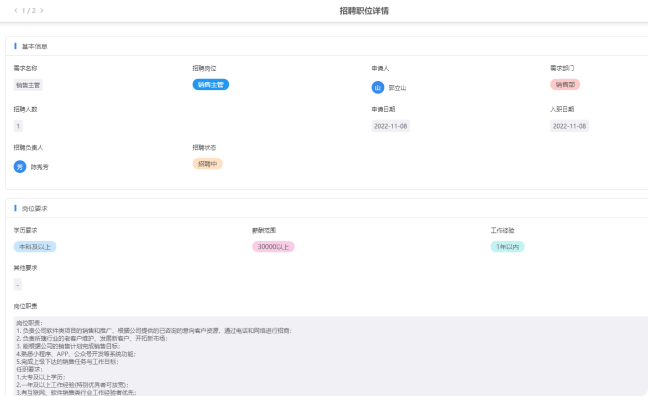The width and height of the screenshot is (648, 396).
Task: Click the 需求名称 field label
Action: [x=25, y=68]
